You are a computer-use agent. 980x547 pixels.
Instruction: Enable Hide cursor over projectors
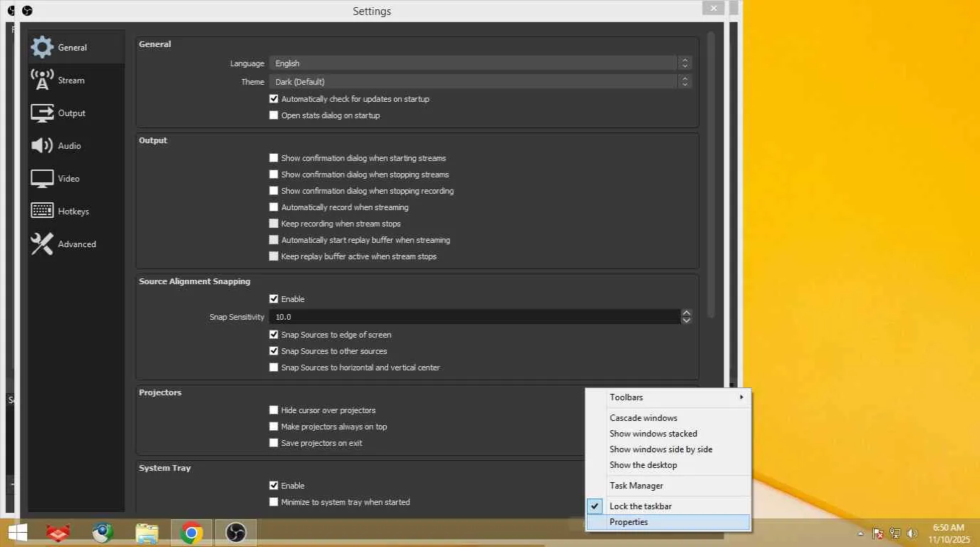coord(273,410)
